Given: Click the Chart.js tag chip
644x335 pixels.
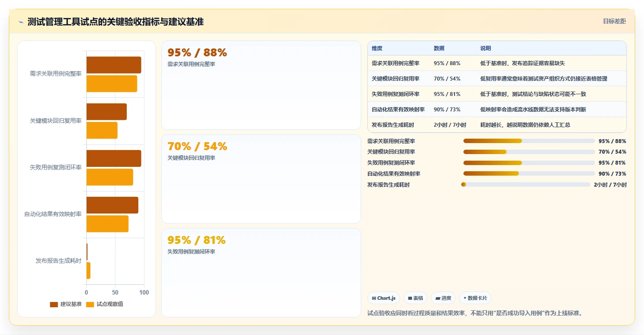Looking at the screenshot, I should (384, 298).
